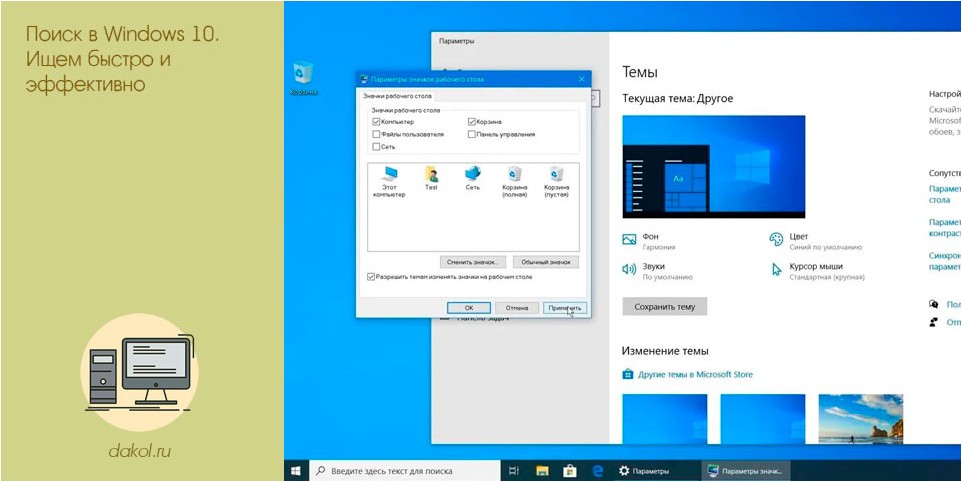Click the Темы page heading
Screen dimensions: 962x482
[x=640, y=72]
